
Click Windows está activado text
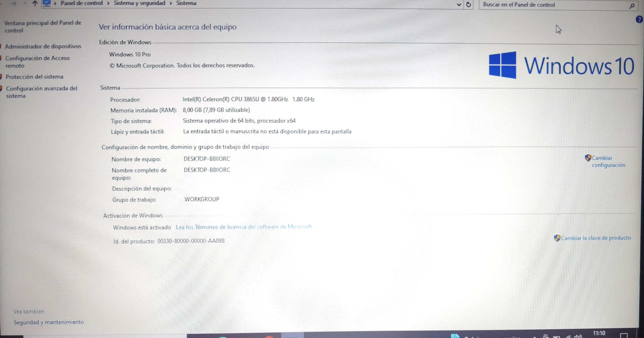point(142,227)
